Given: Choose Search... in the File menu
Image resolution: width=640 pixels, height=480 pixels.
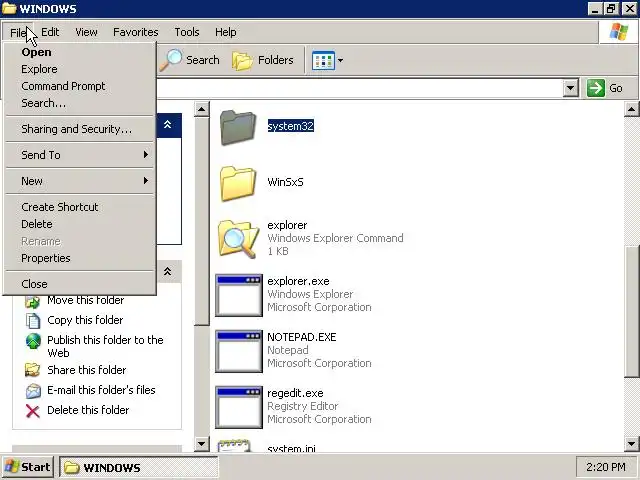Looking at the screenshot, I should [80, 103].
